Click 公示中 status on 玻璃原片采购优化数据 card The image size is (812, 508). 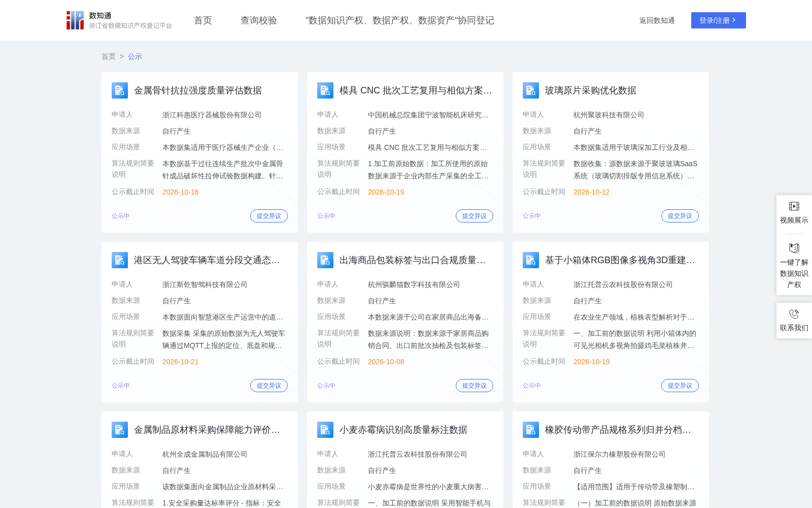[532, 216]
